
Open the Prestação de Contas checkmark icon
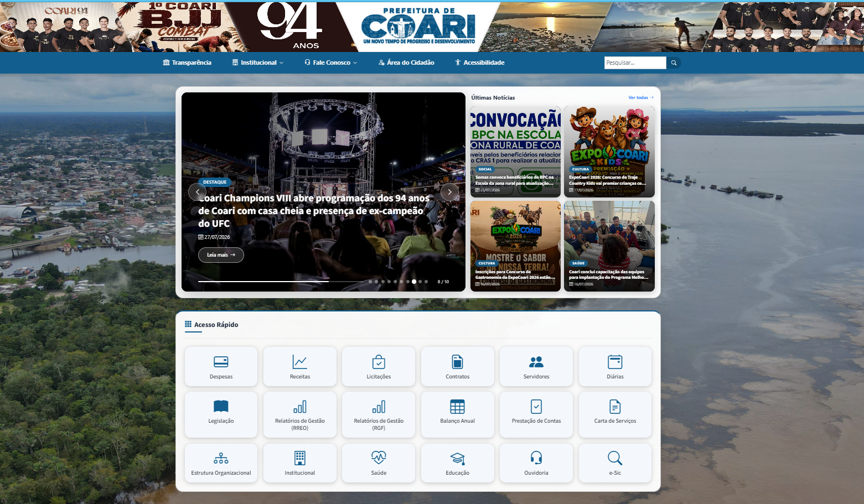(536, 407)
